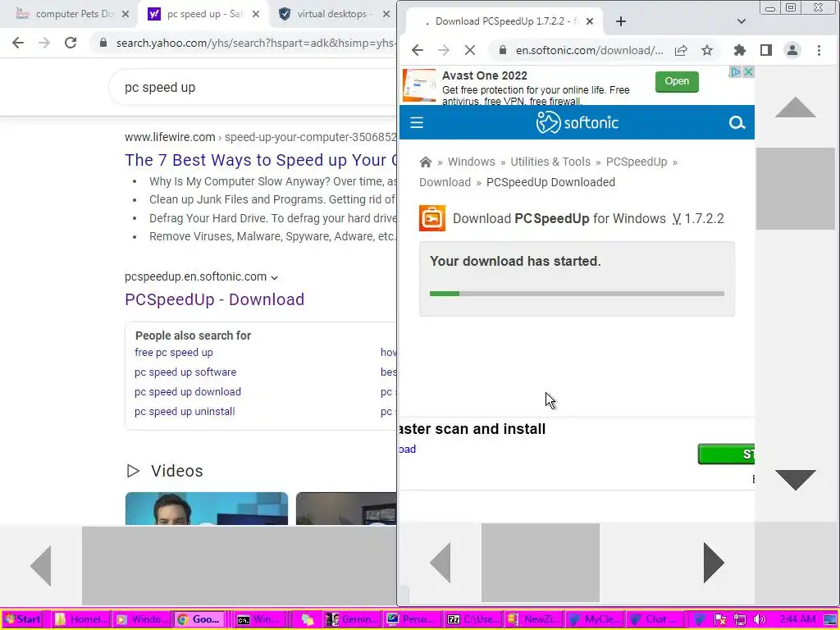Image resolution: width=840 pixels, height=630 pixels.
Task: Switch to the Google Chrome taskbar item
Action: tap(199, 619)
